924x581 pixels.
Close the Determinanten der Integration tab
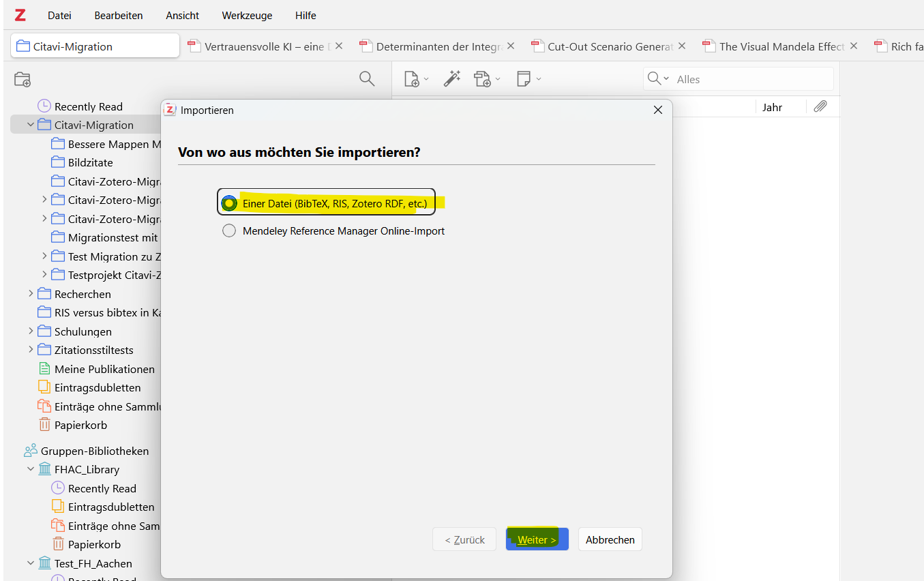pos(511,46)
